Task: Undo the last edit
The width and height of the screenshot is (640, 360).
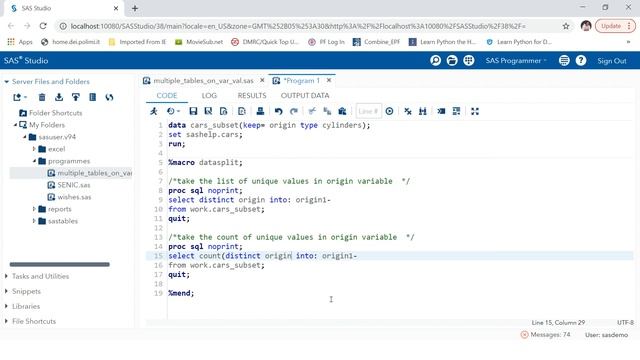Action: [x=278, y=111]
